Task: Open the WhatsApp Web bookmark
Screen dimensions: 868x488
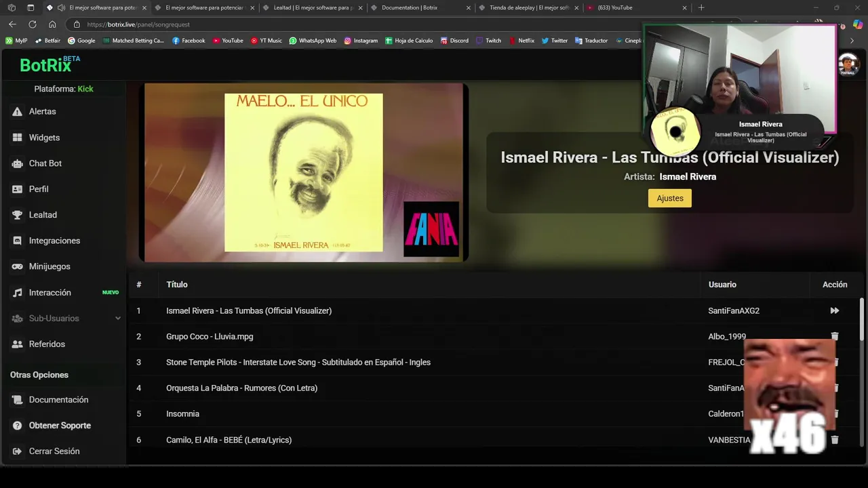Action: click(313, 41)
